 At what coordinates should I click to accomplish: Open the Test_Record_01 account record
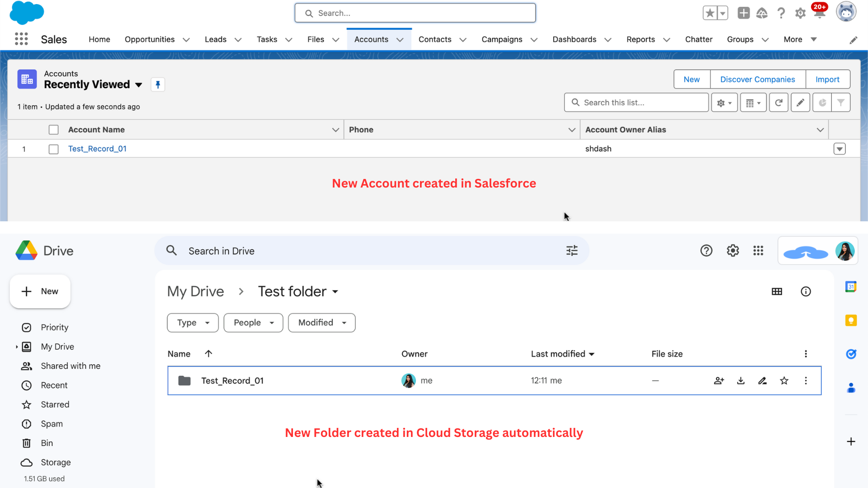[x=97, y=149]
